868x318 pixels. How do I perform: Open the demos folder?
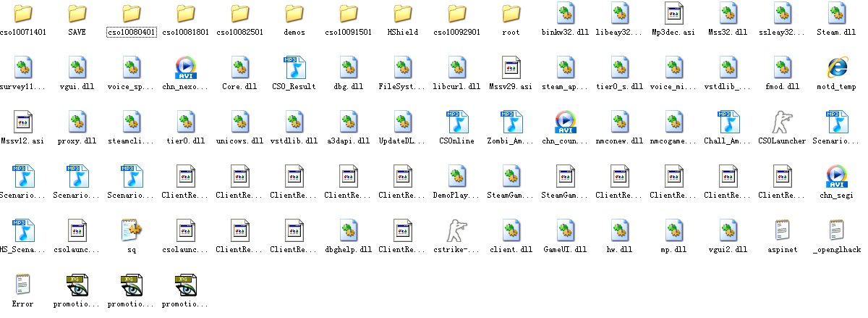pos(294,14)
